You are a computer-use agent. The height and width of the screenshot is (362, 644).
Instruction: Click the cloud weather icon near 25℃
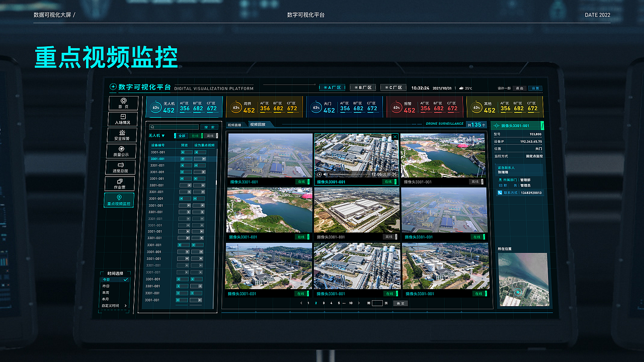[x=461, y=88]
